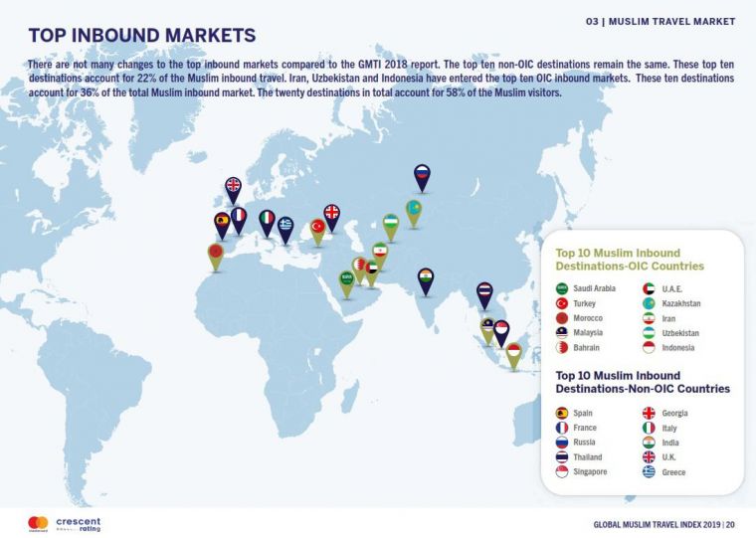Click the Bahrain flag icon in the legend
This screenshot has height=538, width=756.
pyautogui.click(x=562, y=348)
